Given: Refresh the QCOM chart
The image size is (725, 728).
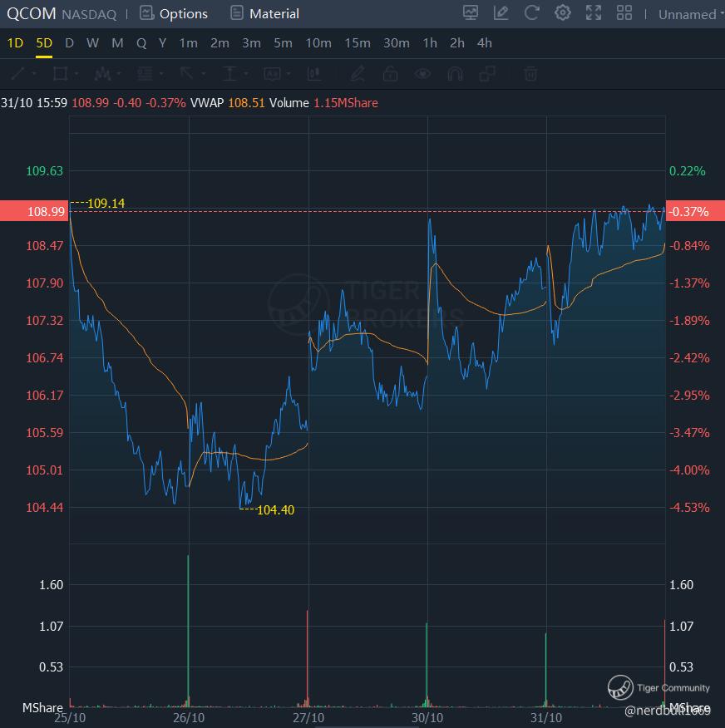Looking at the screenshot, I should click(x=531, y=13).
